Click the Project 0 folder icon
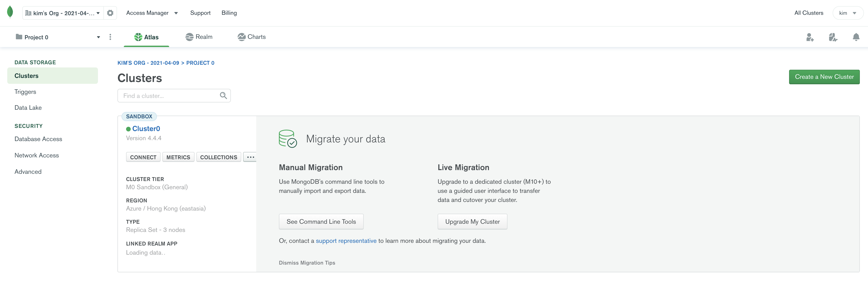The height and width of the screenshot is (283, 868). point(19,37)
